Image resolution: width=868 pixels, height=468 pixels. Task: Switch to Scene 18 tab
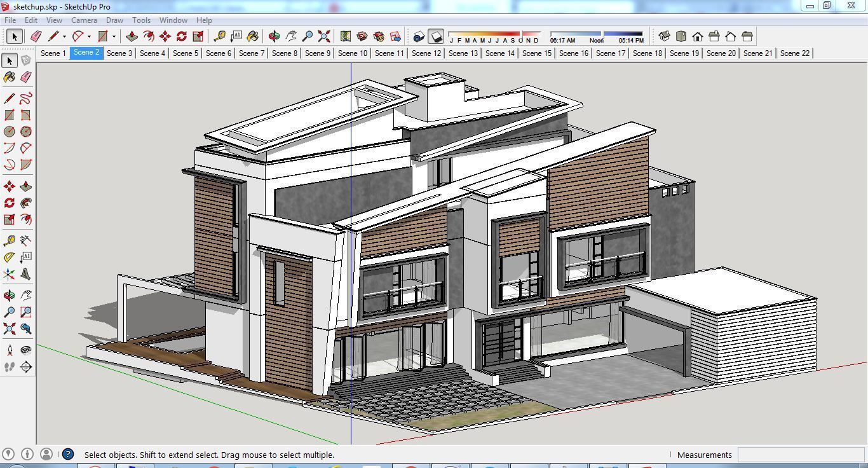pos(648,53)
